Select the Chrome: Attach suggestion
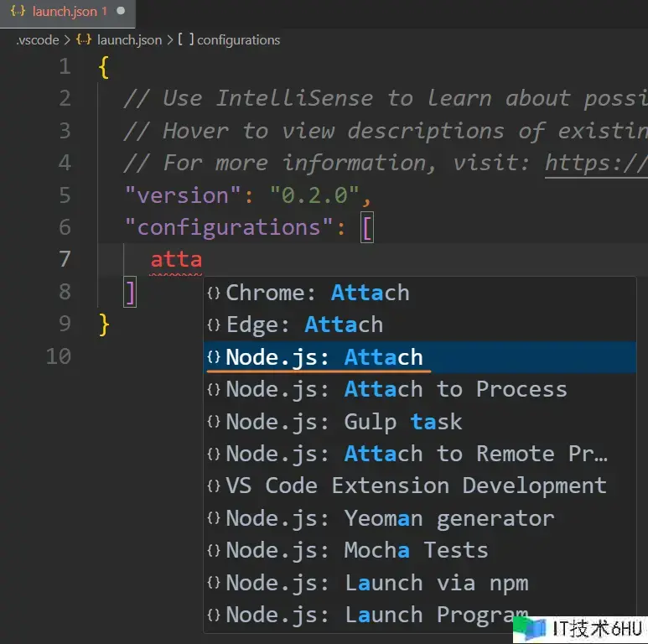The image size is (648, 644). click(318, 293)
